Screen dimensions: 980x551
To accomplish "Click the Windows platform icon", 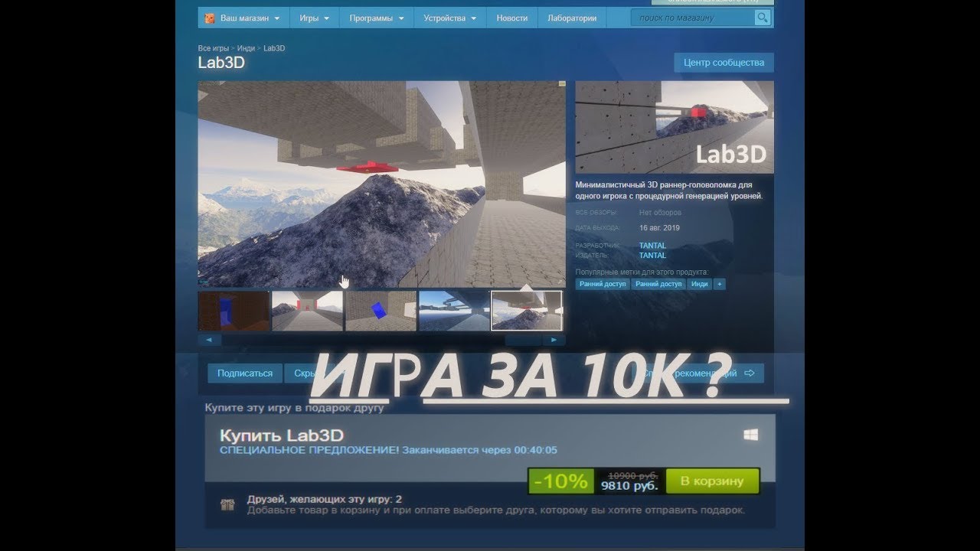I will [x=750, y=435].
